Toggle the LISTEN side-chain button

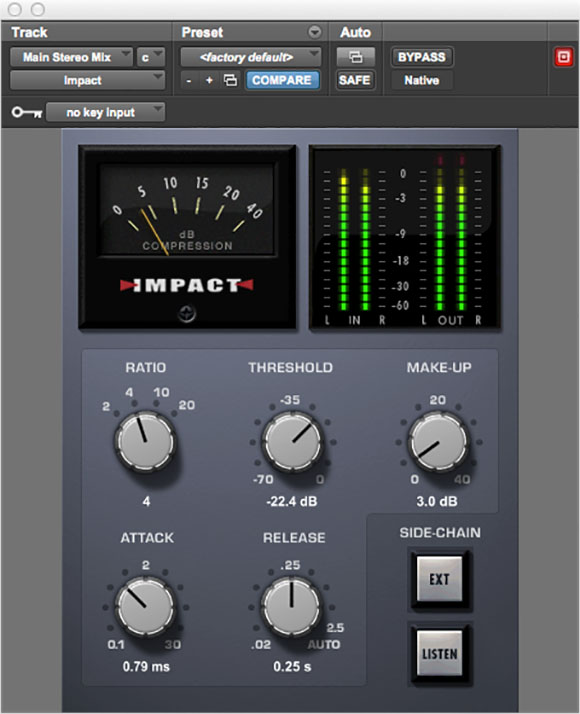tap(440, 654)
